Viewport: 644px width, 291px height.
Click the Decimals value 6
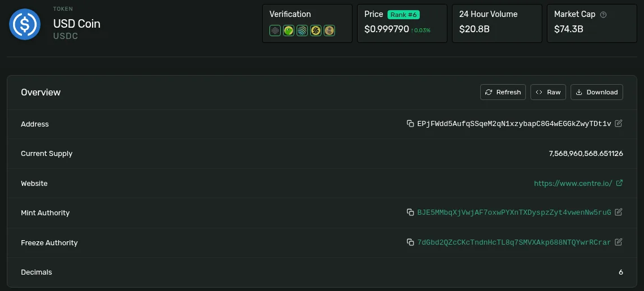coord(621,272)
